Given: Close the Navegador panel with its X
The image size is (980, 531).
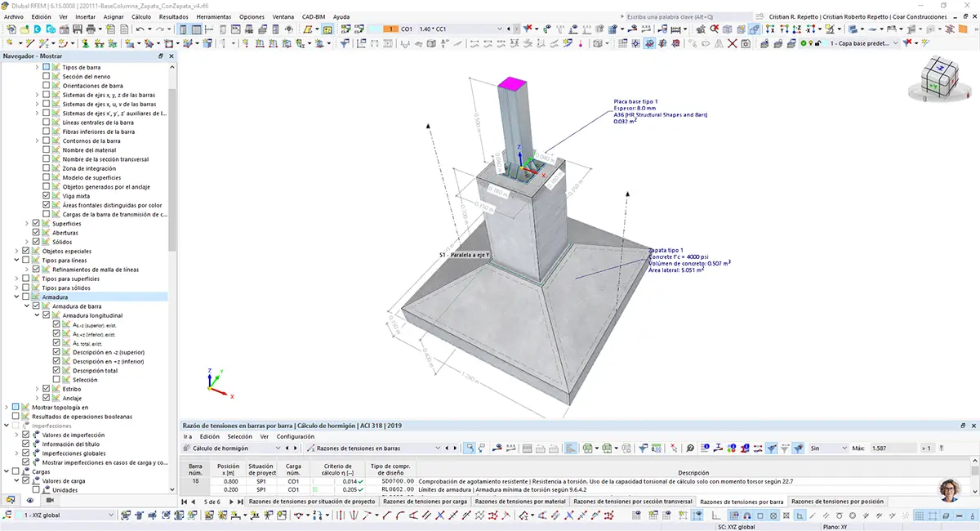Looking at the screenshot, I should pyautogui.click(x=171, y=56).
